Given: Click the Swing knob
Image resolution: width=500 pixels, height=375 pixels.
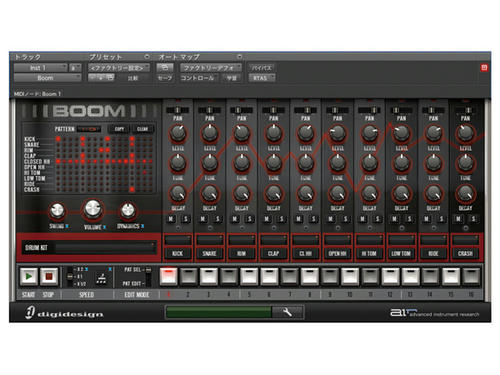Looking at the screenshot, I should pyautogui.click(x=57, y=210).
